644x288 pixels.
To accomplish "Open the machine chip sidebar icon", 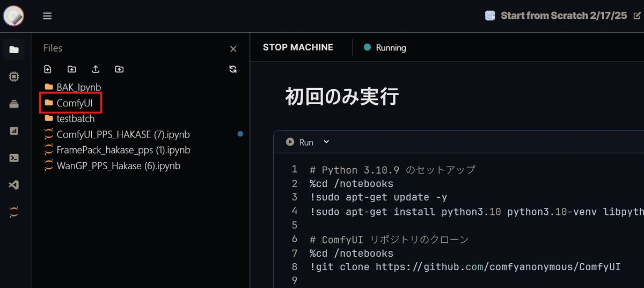I will coord(14,77).
